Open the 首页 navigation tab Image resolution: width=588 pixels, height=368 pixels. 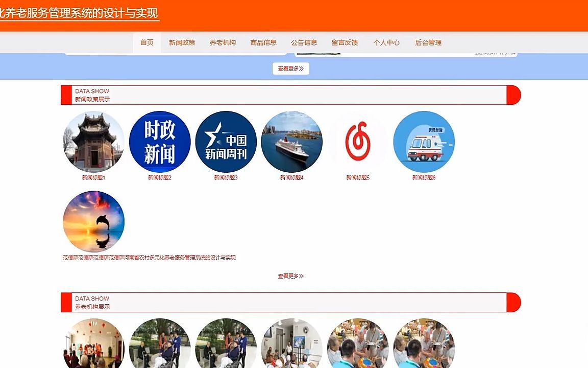[146, 43]
